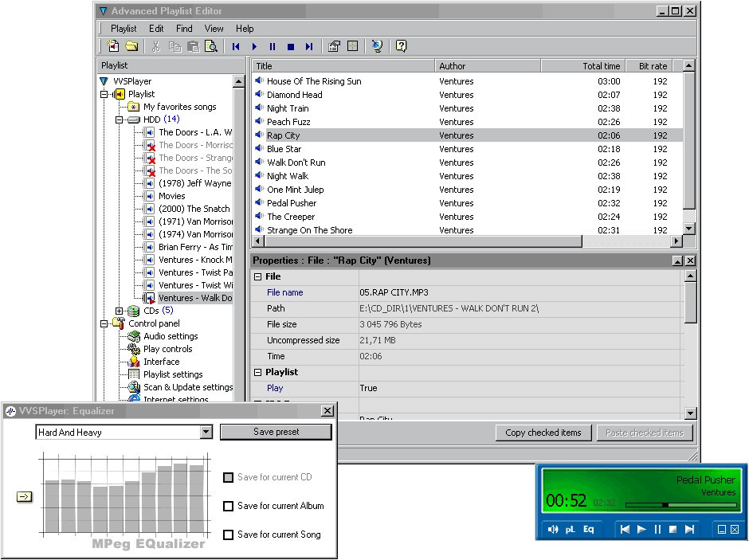The height and width of the screenshot is (560, 749).
Task: Click the Paste toolbar icon
Action: (193, 46)
